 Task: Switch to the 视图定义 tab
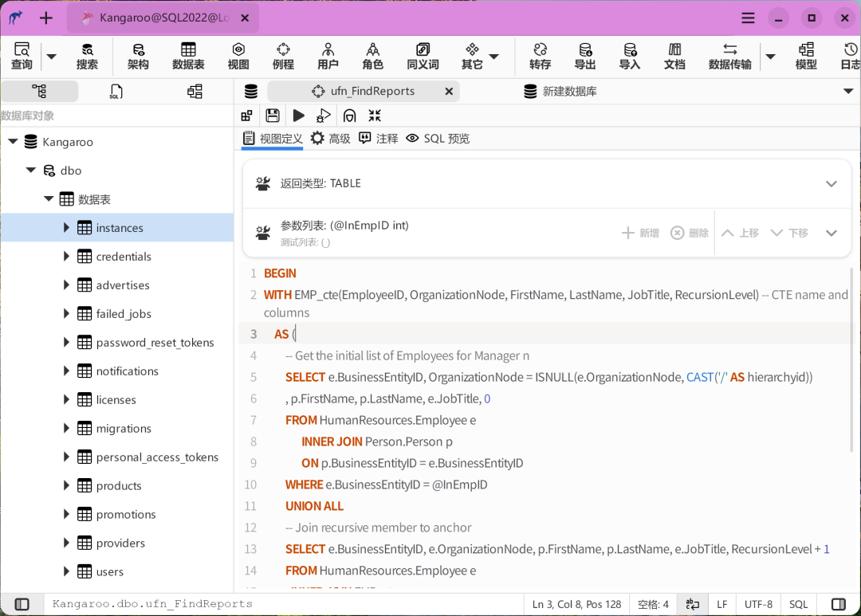273,139
